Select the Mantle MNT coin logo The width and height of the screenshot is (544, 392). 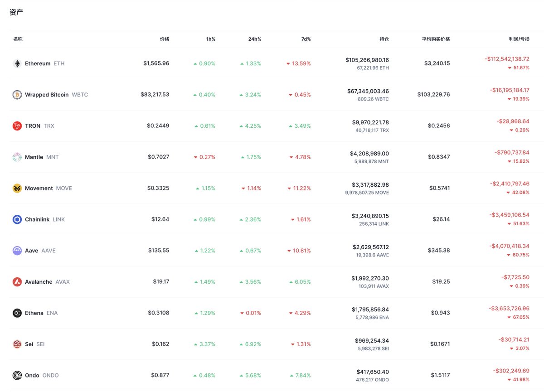click(17, 157)
